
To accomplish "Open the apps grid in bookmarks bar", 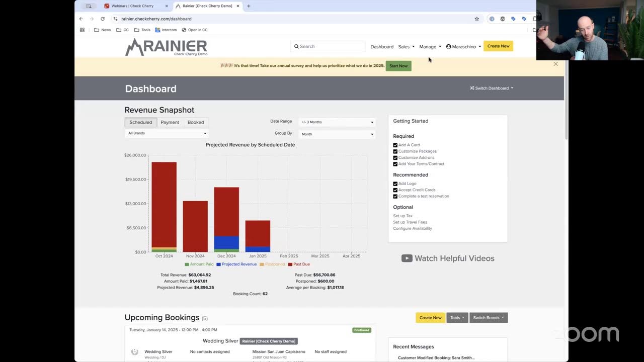I will click(x=82, y=30).
